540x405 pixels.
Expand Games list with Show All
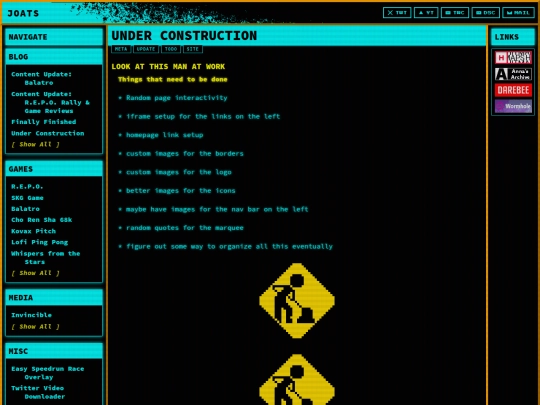click(35, 273)
